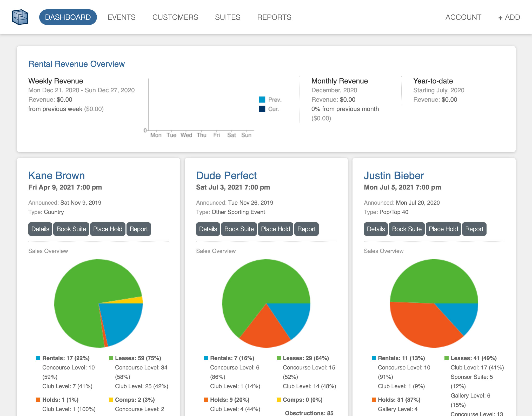Click Kane Brown's 'Leases: 59 (75%)' legend

pyautogui.click(x=135, y=358)
